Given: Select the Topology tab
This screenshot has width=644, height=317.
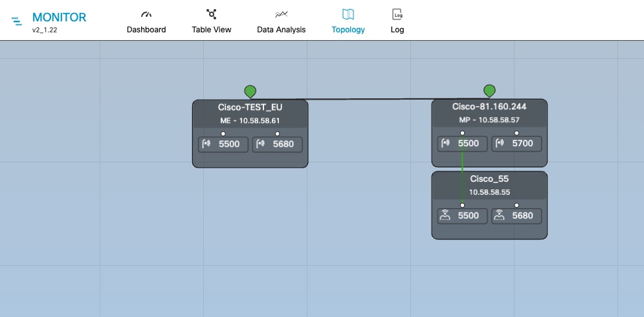Looking at the screenshot, I should coord(348,22).
